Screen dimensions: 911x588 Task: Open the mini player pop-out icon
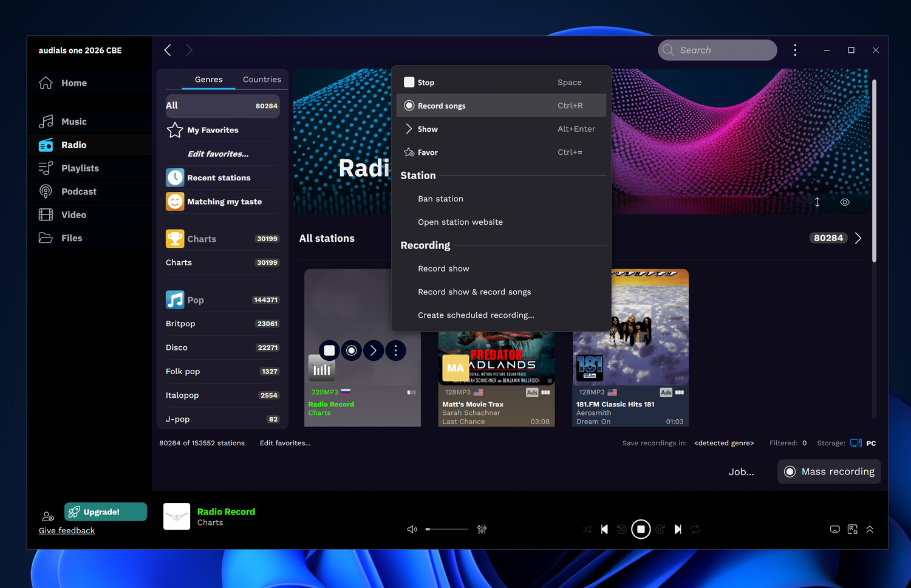click(x=853, y=529)
